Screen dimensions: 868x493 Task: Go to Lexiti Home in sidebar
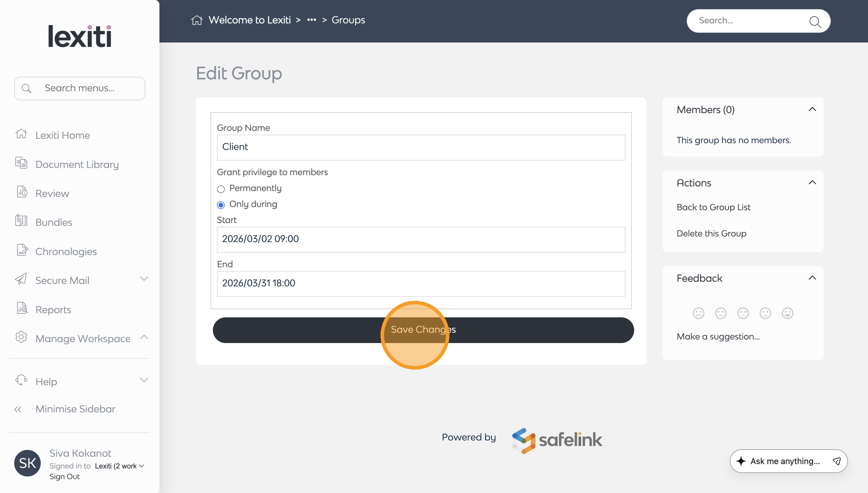tap(63, 135)
